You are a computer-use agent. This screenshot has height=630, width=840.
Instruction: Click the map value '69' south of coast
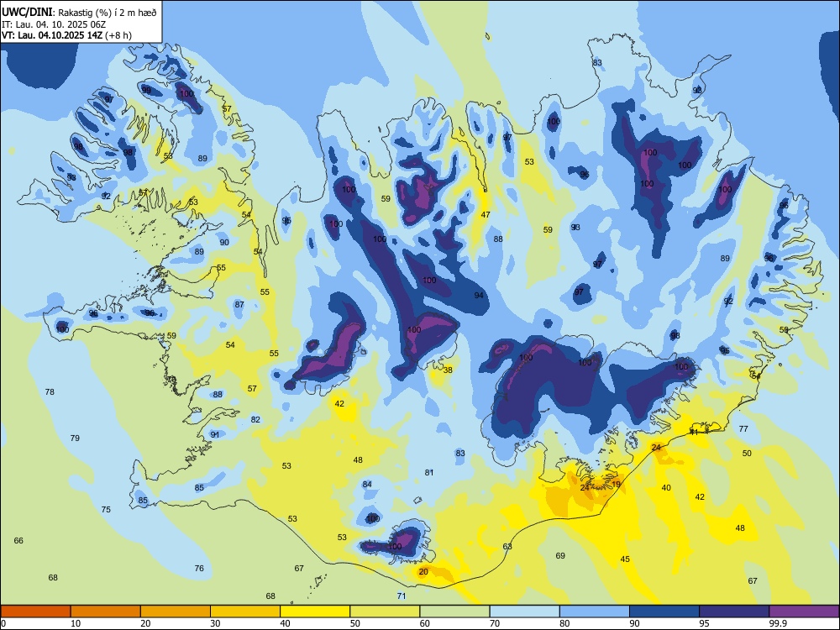click(560, 555)
